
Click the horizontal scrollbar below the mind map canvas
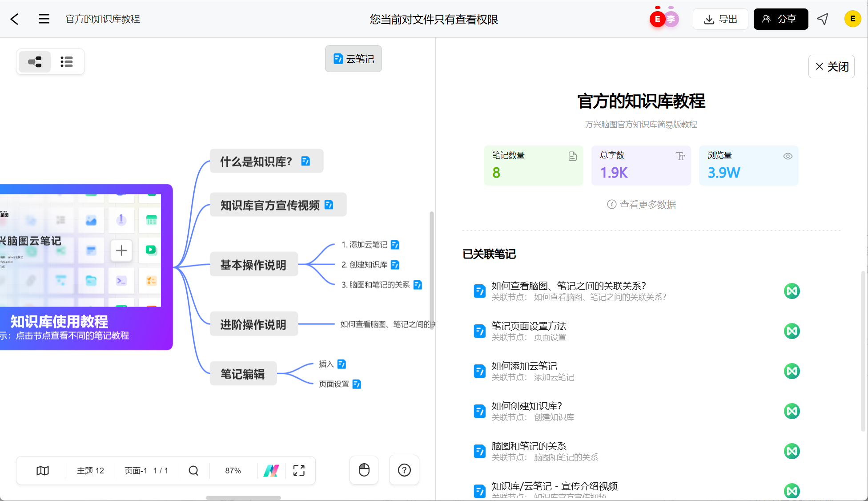tap(243, 498)
